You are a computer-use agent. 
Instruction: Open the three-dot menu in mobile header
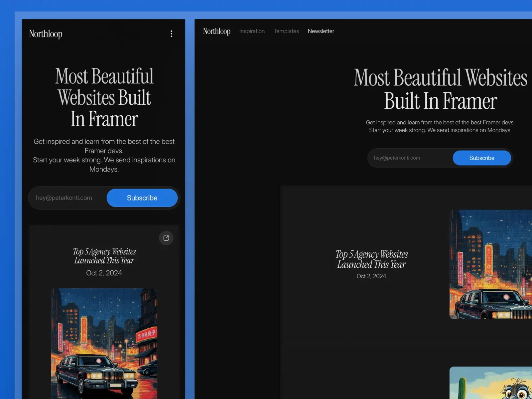coord(172,34)
